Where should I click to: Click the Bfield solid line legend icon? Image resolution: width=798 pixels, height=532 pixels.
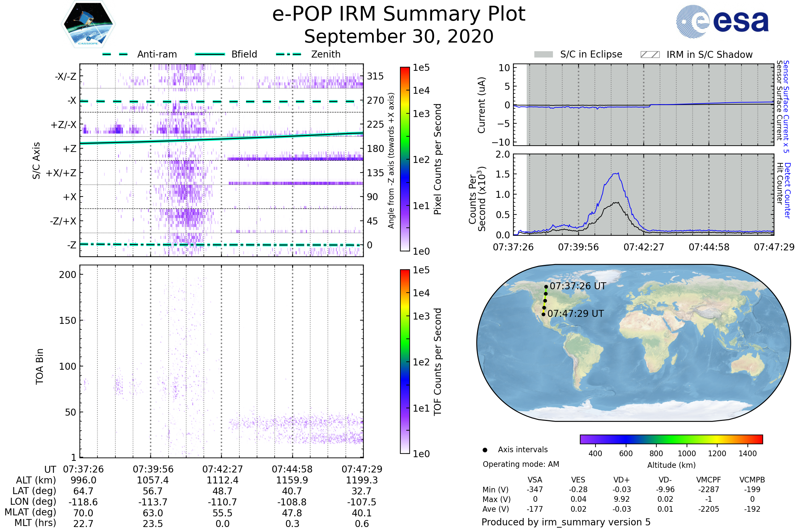(210, 54)
